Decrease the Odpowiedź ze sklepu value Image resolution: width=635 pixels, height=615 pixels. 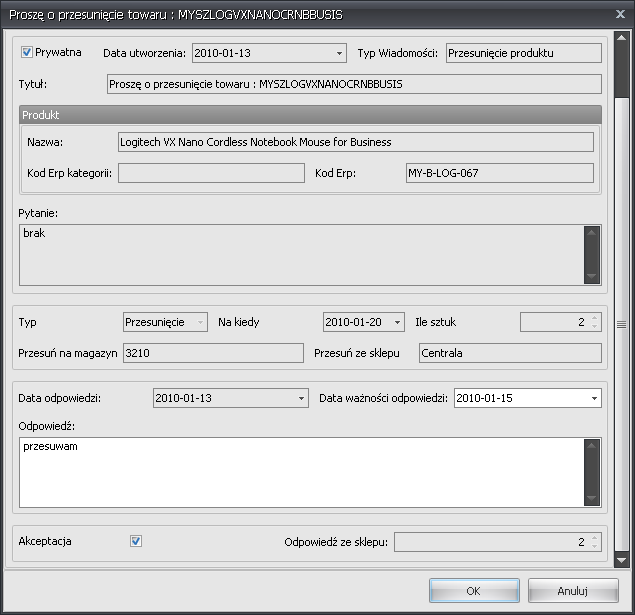tap(594, 546)
